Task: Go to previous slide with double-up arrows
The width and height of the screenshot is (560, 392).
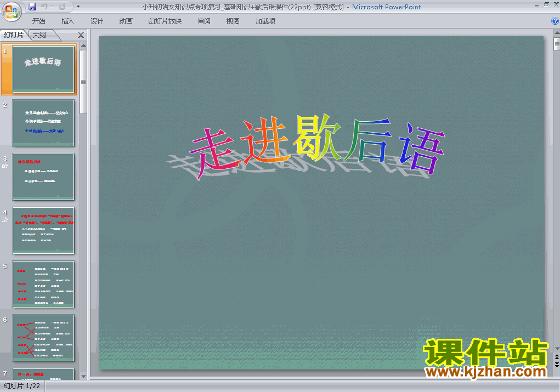Action: coord(556,357)
